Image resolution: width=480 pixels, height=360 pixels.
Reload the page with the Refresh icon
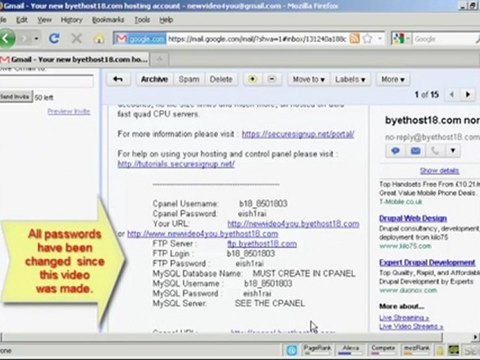tap(54, 39)
